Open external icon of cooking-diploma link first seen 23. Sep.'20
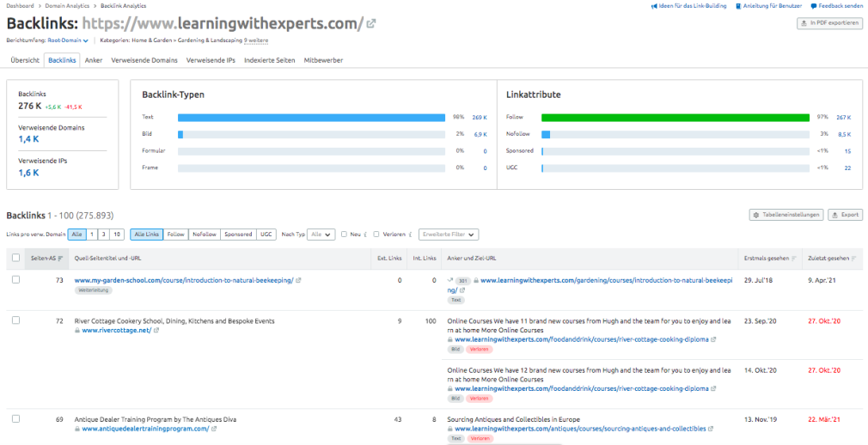The width and height of the screenshot is (868, 445). click(x=713, y=339)
